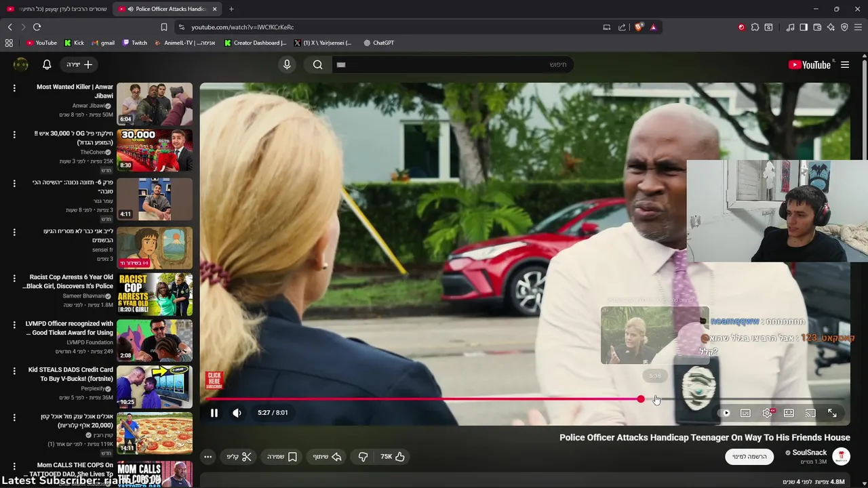Go to YouTube home via the logo

(x=810, y=64)
